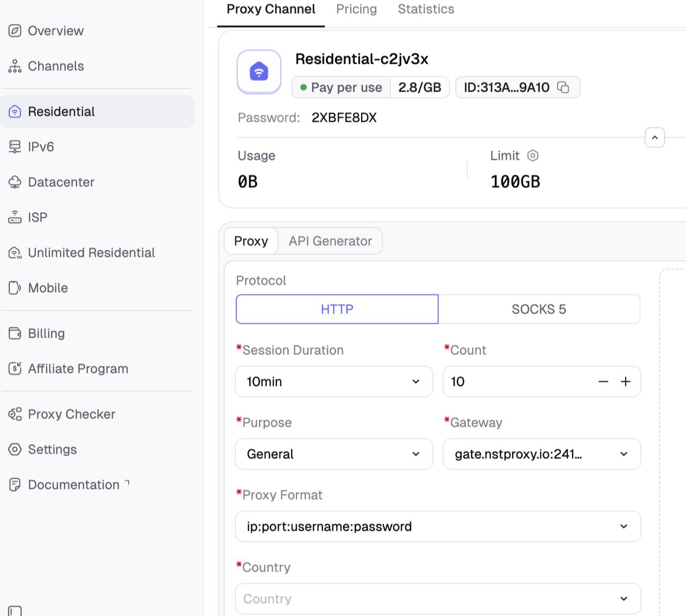Click the password value 2XBFE8DX
The height and width of the screenshot is (616, 686).
pos(344,118)
